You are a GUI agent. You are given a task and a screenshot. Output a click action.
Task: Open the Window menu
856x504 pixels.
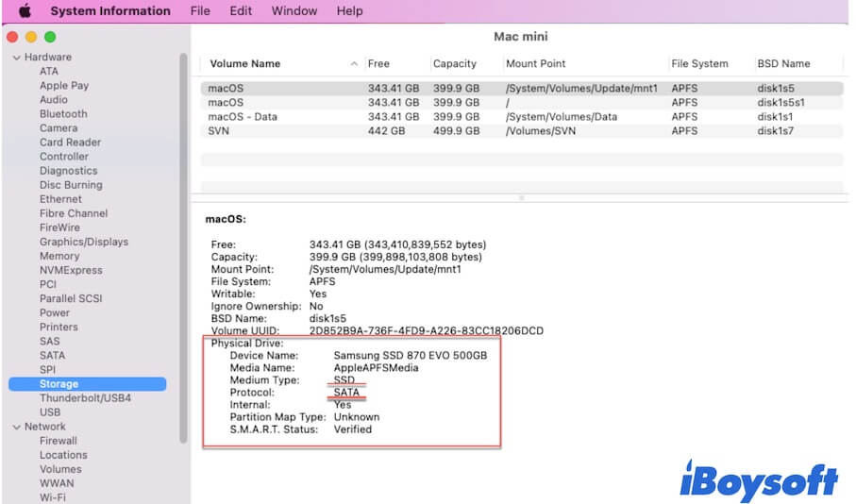coord(294,11)
